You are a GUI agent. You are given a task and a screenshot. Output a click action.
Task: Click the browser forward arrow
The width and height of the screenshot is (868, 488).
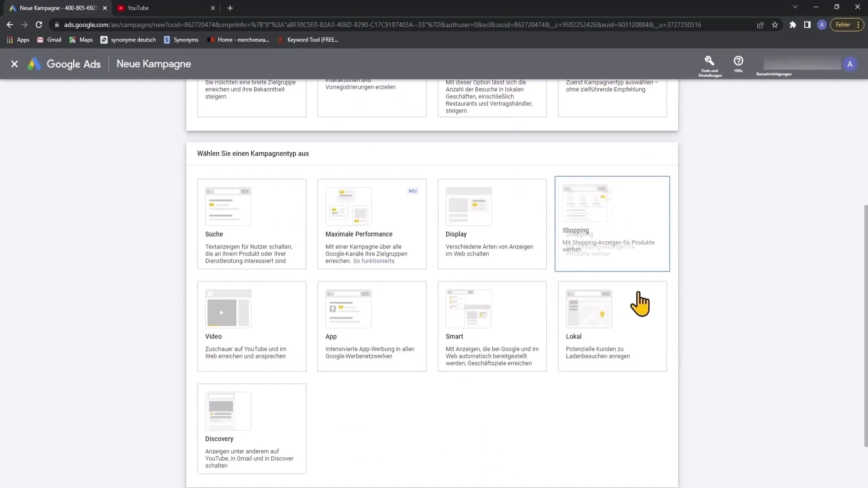pos(24,25)
